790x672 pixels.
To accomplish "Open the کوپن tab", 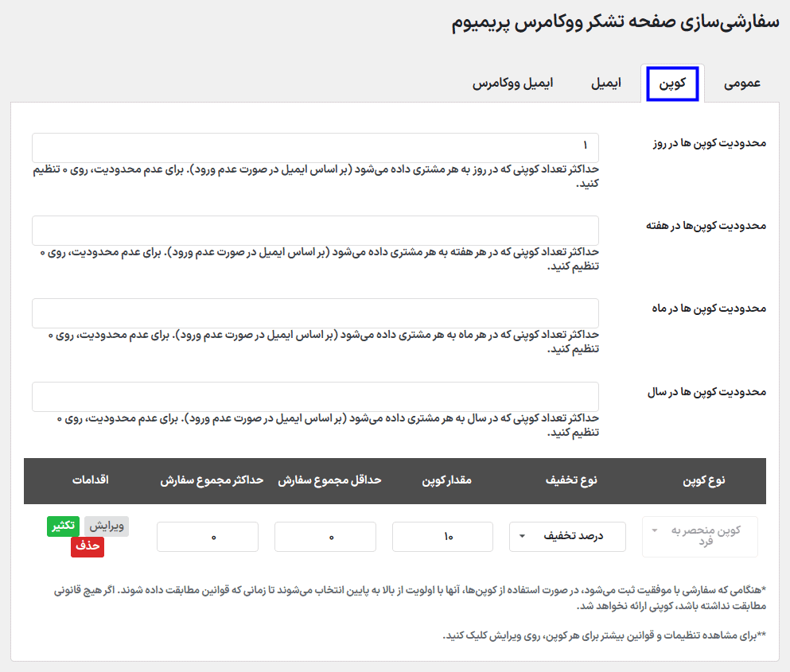I will [x=672, y=84].
